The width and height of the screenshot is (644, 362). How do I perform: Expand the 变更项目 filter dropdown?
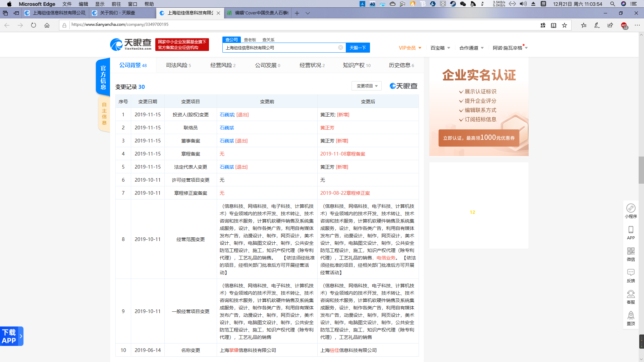(367, 86)
